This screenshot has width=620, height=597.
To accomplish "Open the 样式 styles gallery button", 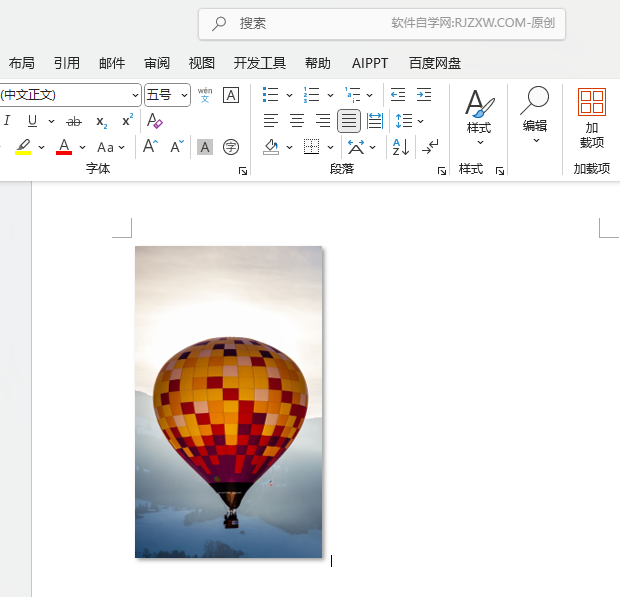I will pyautogui.click(x=479, y=117).
